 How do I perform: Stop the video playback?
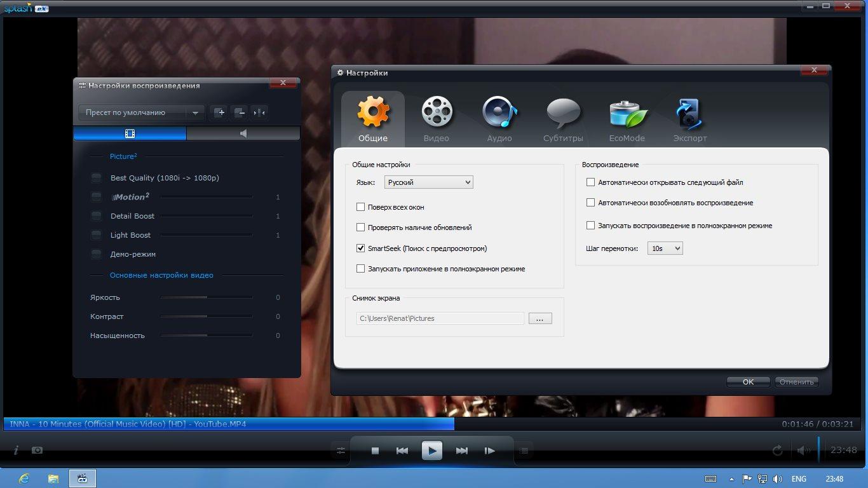(375, 451)
